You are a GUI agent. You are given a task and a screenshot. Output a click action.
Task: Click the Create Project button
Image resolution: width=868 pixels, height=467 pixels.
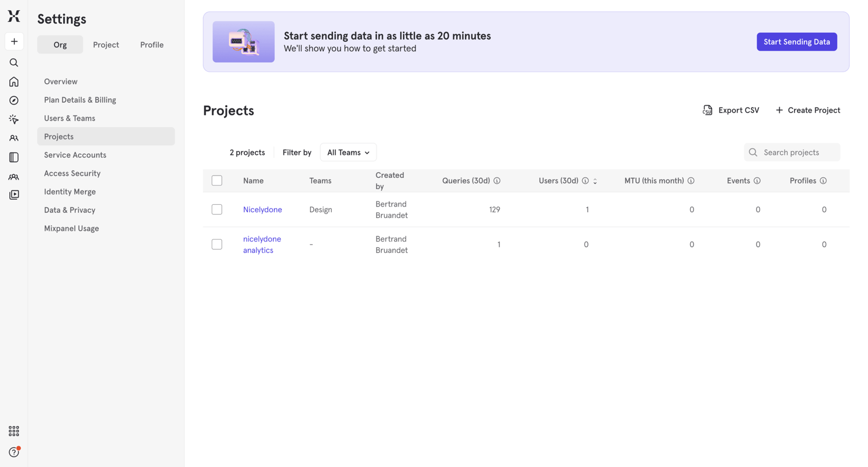808,110
